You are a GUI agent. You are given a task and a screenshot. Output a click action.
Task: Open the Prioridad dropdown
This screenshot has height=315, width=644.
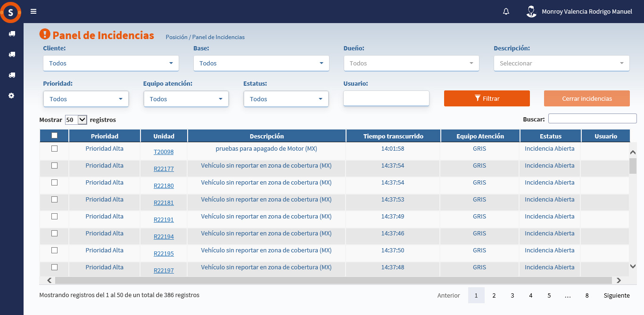point(86,99)
